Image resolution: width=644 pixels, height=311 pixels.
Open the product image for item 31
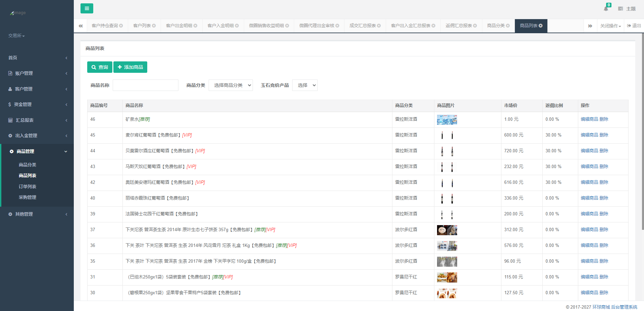point(447,277)
